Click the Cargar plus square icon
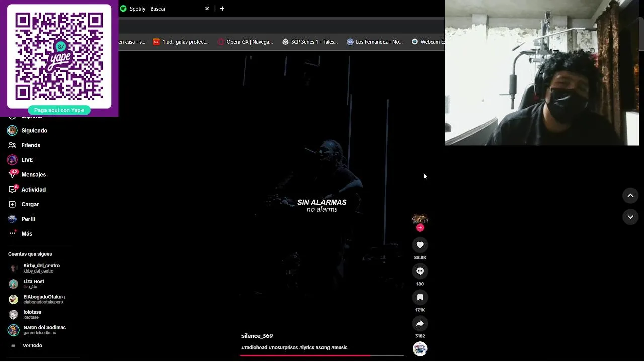Viewport: 644px width, 362px height. 12,204
